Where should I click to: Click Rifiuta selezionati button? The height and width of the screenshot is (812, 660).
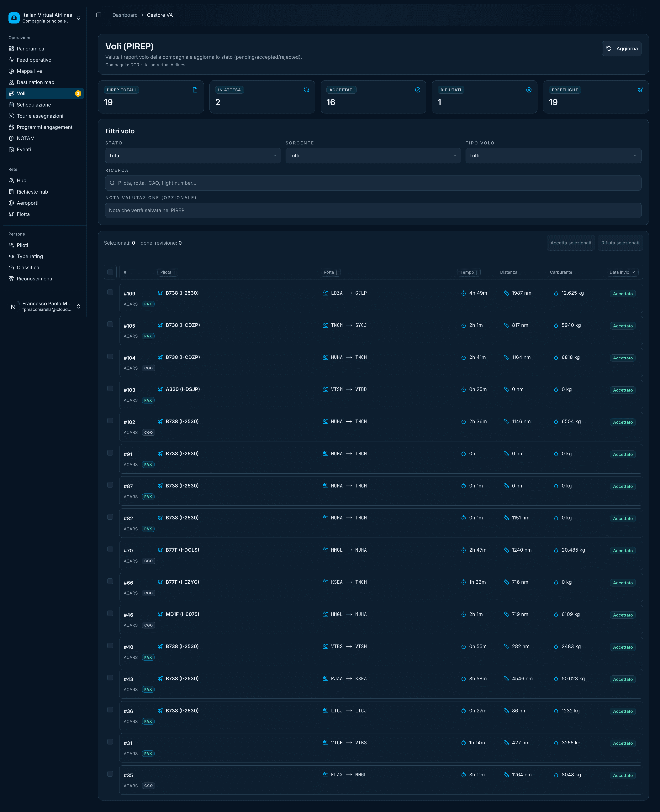coord(620,243)
